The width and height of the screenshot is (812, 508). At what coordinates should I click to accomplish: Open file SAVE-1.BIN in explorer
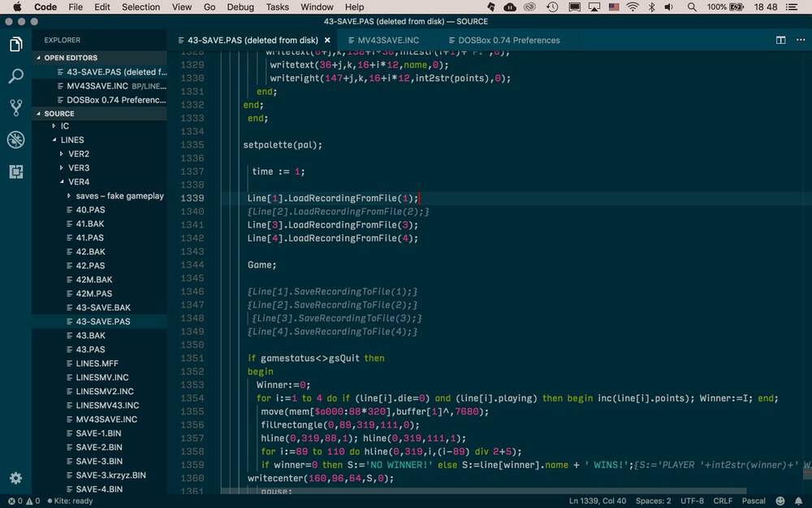coord(99,433)
